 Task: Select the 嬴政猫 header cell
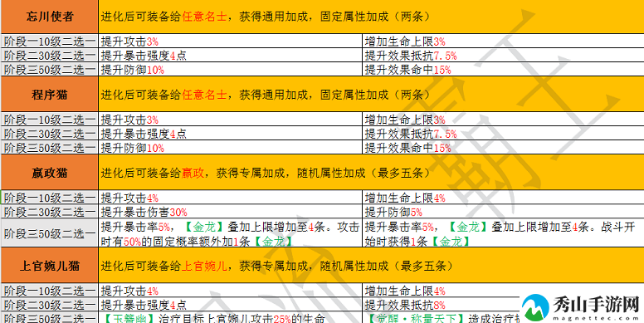[x=50, y=173]
